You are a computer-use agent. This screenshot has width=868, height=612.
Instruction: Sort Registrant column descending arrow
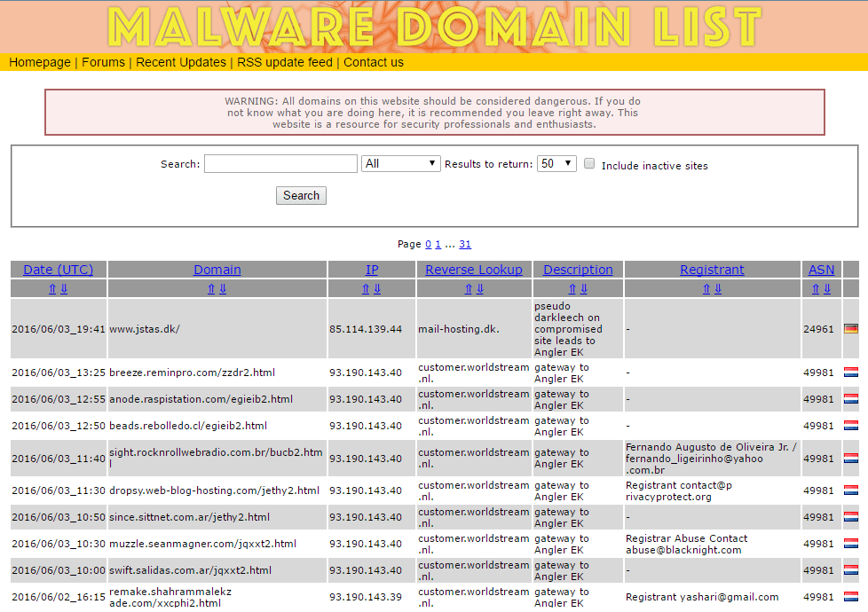(718, 289)
